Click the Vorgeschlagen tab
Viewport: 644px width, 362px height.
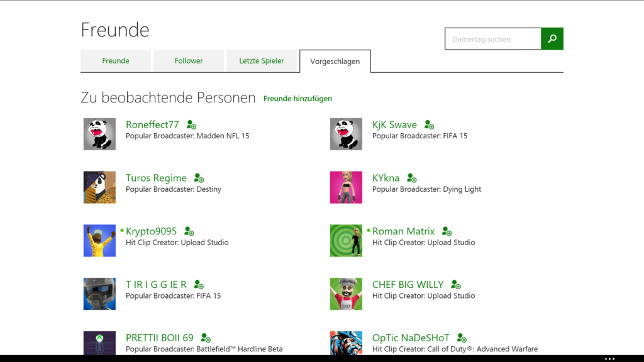pos(335,61)
